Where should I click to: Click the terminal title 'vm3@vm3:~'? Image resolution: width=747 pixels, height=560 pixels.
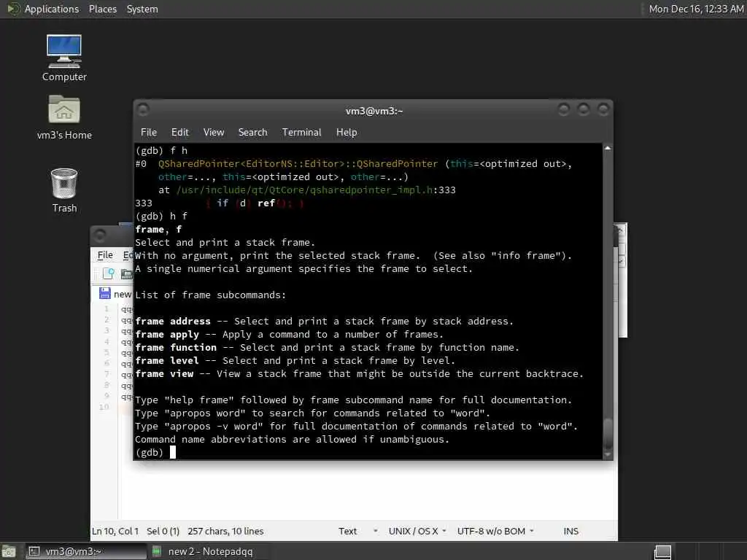pos(374,111)
